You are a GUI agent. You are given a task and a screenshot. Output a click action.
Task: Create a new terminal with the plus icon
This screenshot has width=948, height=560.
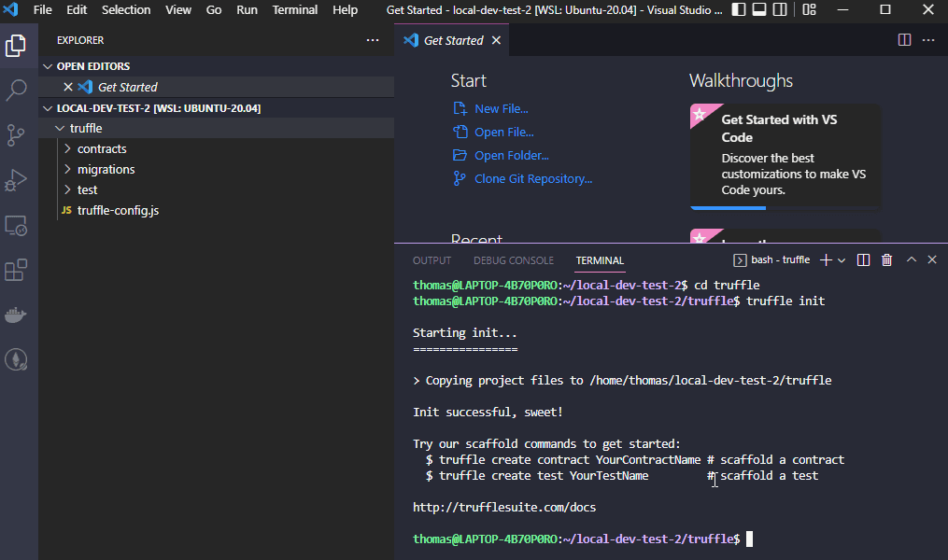[x=826, y=259]
